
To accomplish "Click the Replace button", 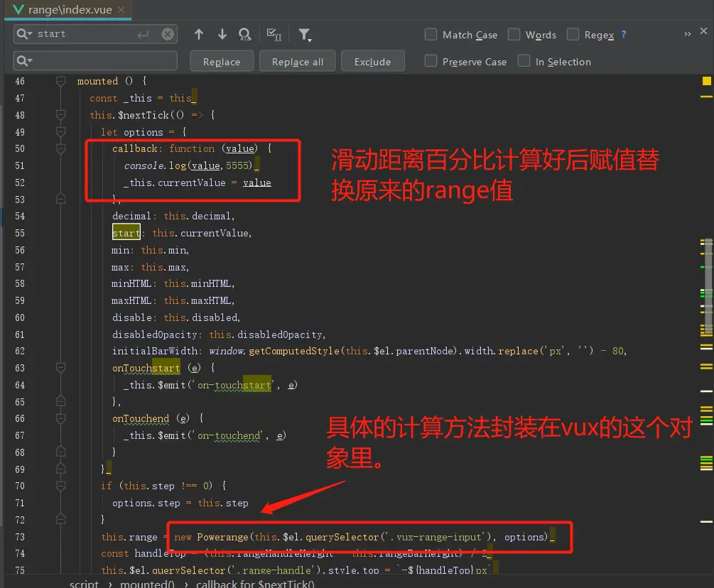I will pyautogui.click(x=222, y=62).
